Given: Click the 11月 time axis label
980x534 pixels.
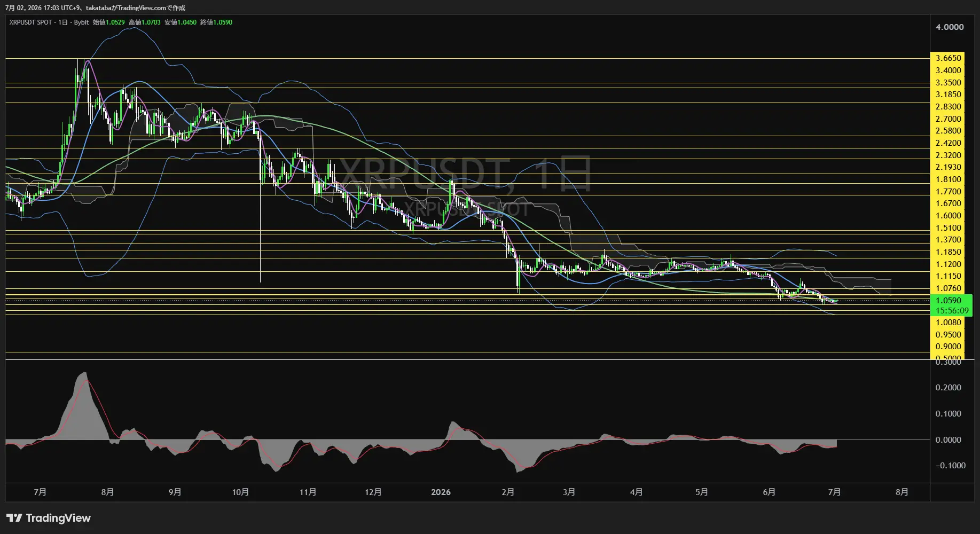Looking at the screenshot, I should (x=308, y=492).
